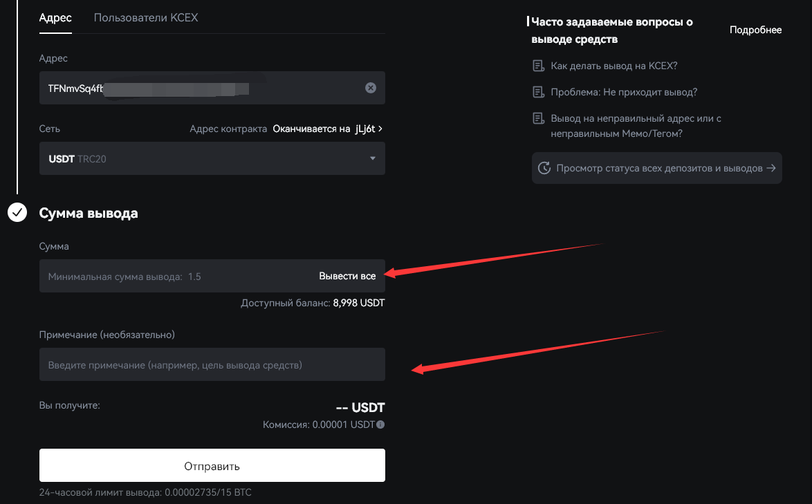The height and width of the screenshot is (504, 812).
Task: Click Вывести все to withdraw all
Action: click(347, 277)
